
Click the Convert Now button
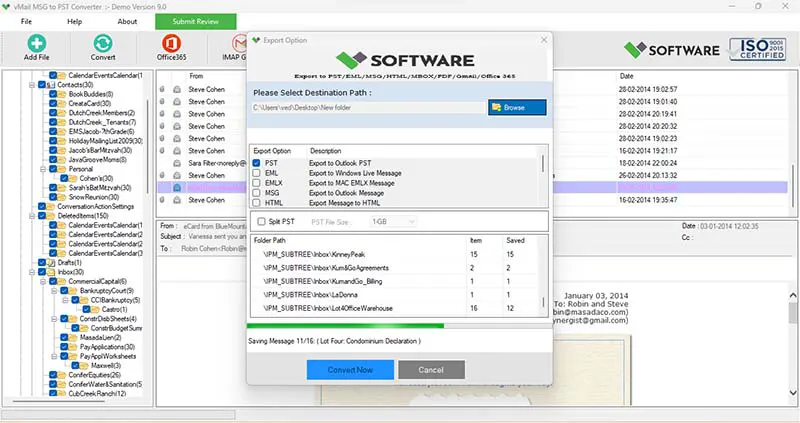click(x=350, y=370)
